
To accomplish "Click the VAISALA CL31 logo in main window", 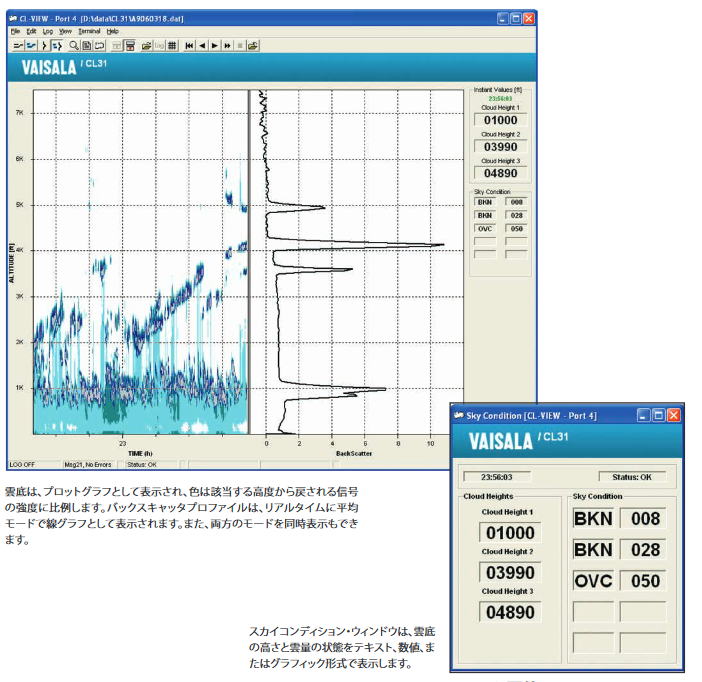I will [x=64, y=67].
